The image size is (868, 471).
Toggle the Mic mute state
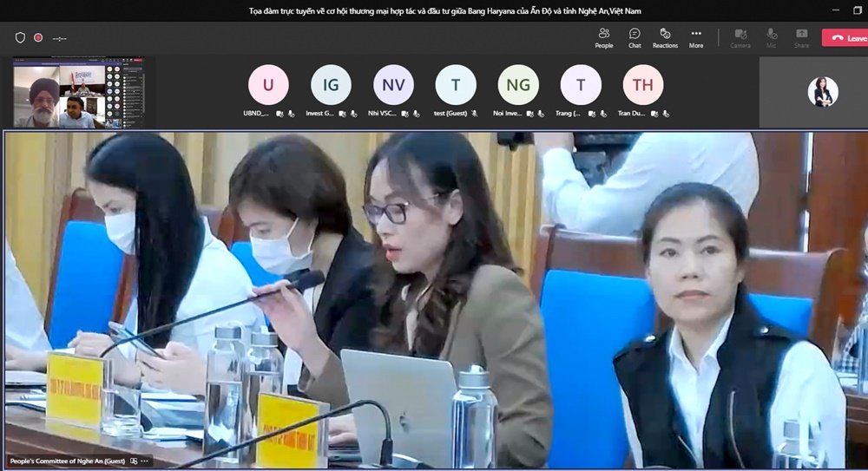point(771,37)
